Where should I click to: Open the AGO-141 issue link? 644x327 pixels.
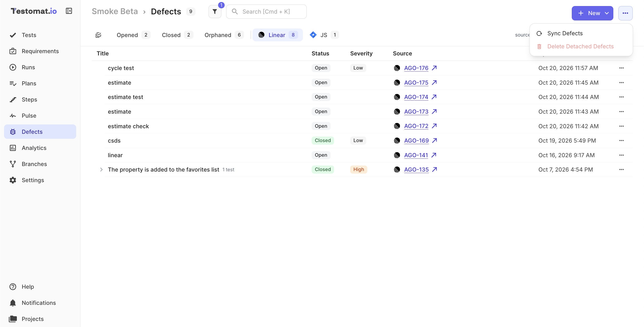point(416,155)
